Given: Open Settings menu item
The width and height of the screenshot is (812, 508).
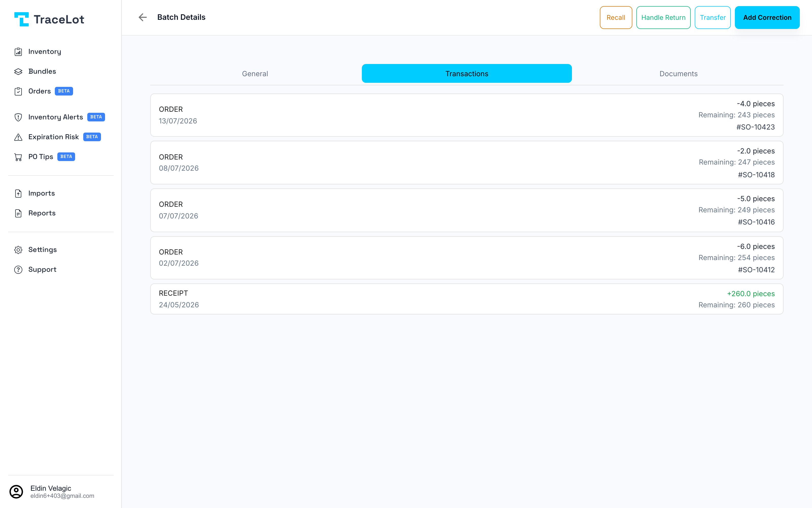Looking at the screenshot, I should click(43, 250).
